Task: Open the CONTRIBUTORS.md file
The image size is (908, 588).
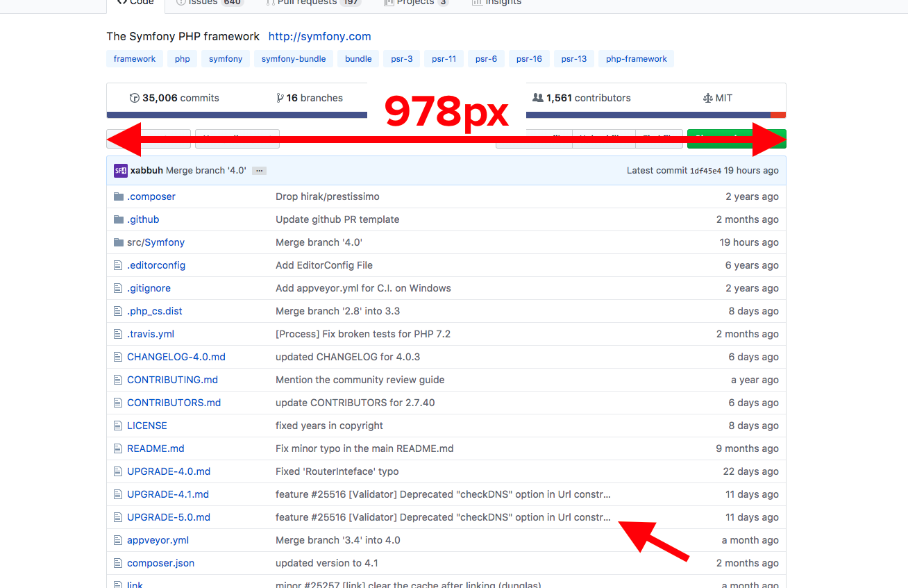Action: [x=174, y=403]
